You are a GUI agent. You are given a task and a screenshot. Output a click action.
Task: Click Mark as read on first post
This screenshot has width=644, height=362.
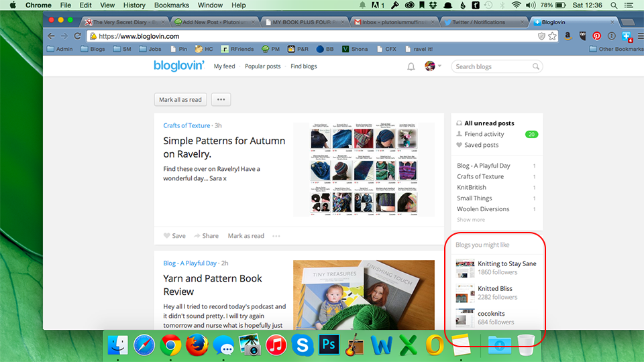coord(246,235)
